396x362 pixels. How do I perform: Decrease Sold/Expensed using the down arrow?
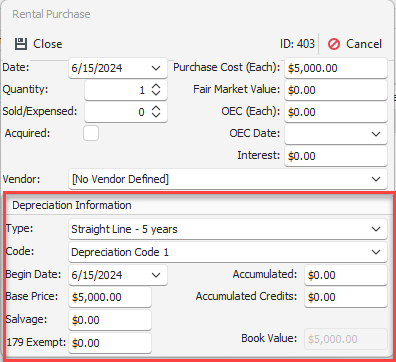pos(156,115)
